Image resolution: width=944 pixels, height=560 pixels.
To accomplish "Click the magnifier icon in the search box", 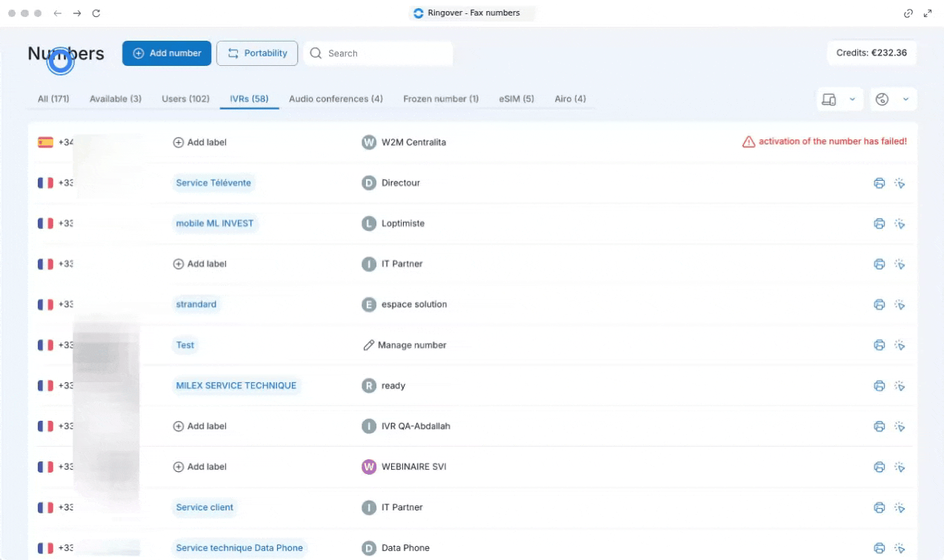I will click(316, 53).
